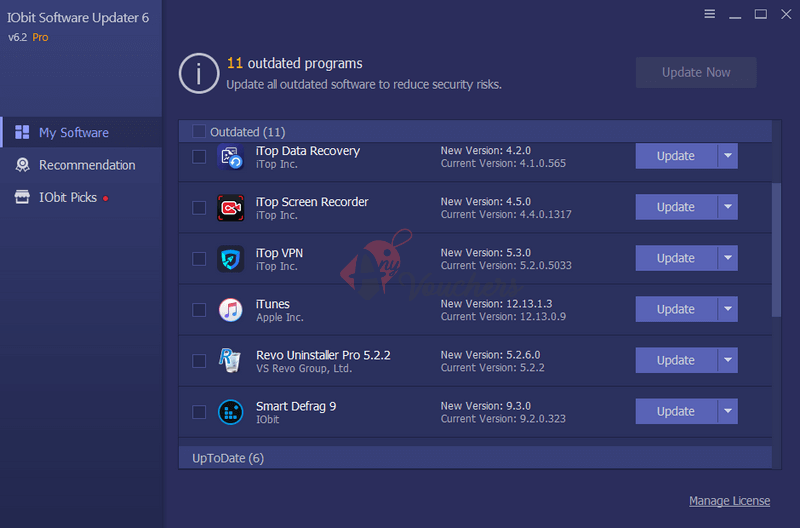Click 'VS Revo Group, Ltd.' publisher text
Viewport: 800px width, 528px height.
coord(304,368)
